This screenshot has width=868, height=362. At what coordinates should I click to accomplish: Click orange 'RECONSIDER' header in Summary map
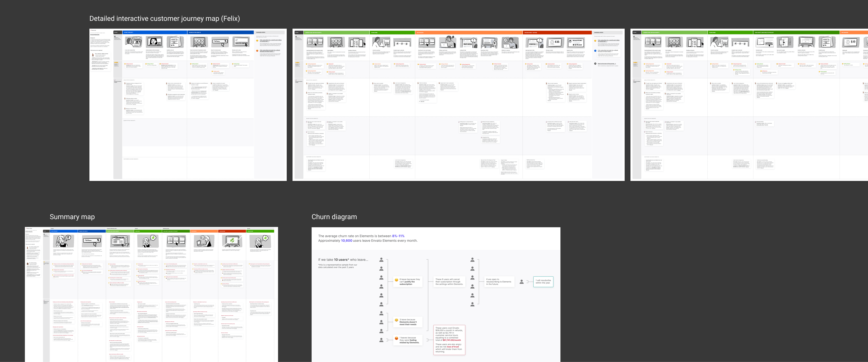point(204,231)
